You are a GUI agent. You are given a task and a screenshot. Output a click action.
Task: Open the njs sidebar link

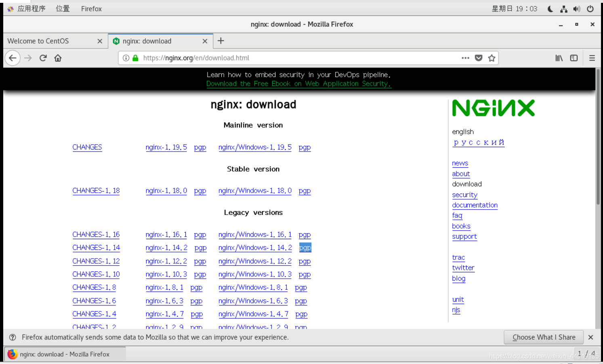pos(456,310)
